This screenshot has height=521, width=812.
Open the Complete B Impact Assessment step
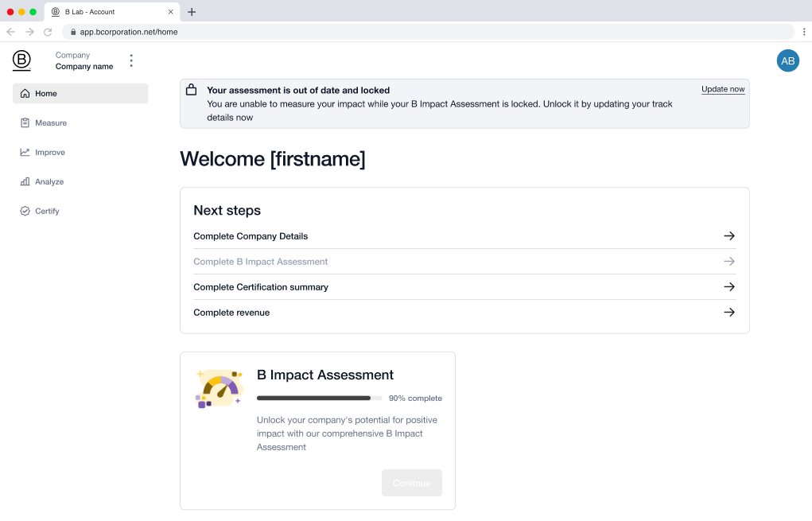[x=464, y=262]
